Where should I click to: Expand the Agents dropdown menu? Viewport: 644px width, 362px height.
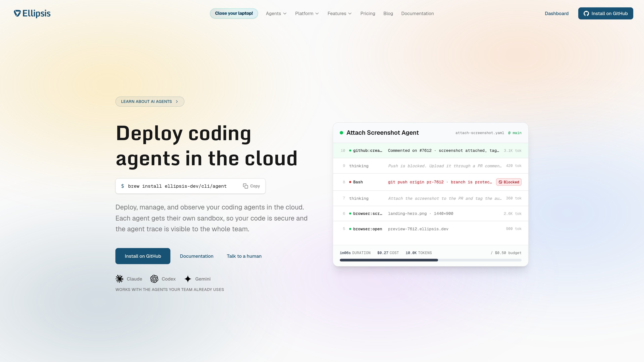tap(276, 13)
